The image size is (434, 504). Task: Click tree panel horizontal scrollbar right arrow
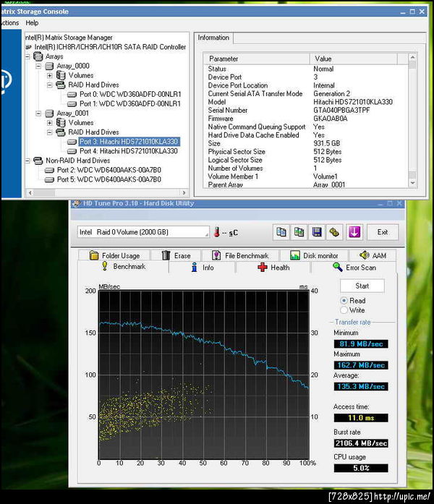click(x=184, y=193)
